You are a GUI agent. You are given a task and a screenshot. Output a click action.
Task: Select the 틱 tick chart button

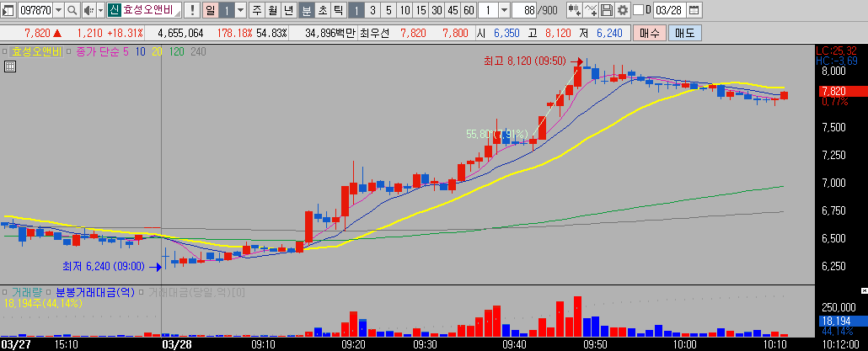click(x=338, y=10)
